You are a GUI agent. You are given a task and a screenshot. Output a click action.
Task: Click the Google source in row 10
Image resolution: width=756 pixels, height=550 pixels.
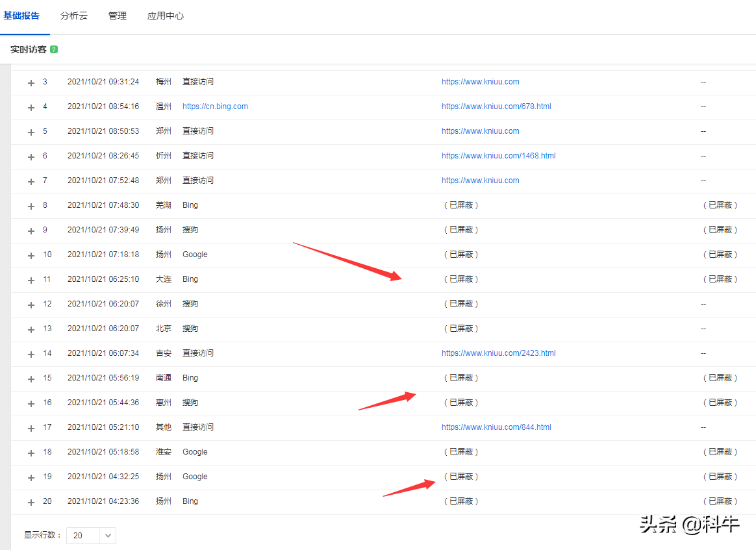tap(195, 255)
